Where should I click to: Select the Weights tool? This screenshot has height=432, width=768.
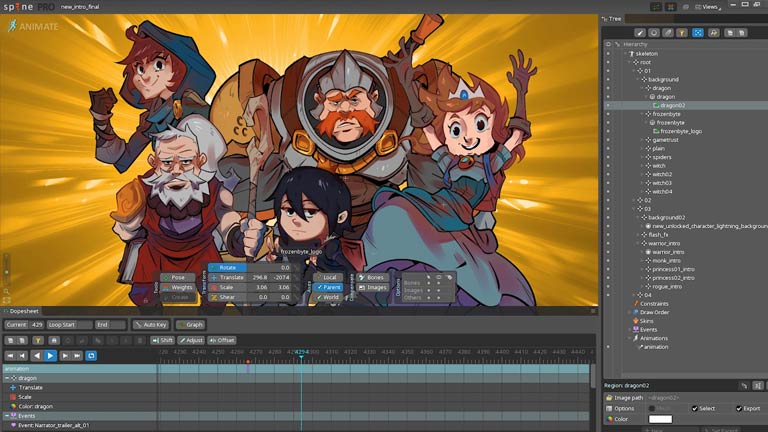tap(178, 288)
